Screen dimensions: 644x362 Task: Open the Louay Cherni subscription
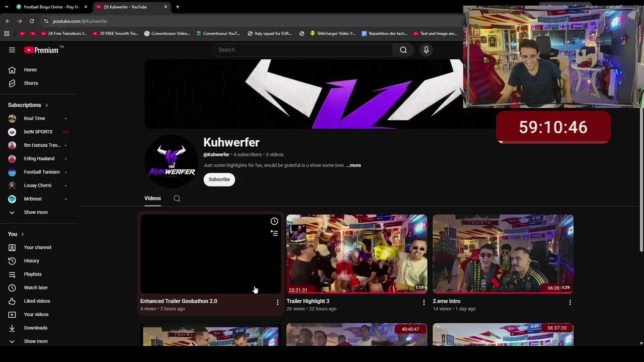(x=39, y=186)
